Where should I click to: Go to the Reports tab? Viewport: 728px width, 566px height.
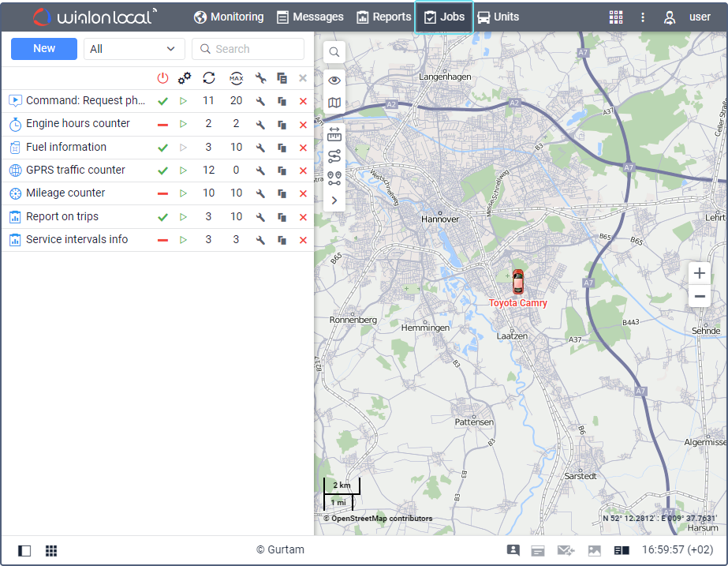tap(384, 17)
